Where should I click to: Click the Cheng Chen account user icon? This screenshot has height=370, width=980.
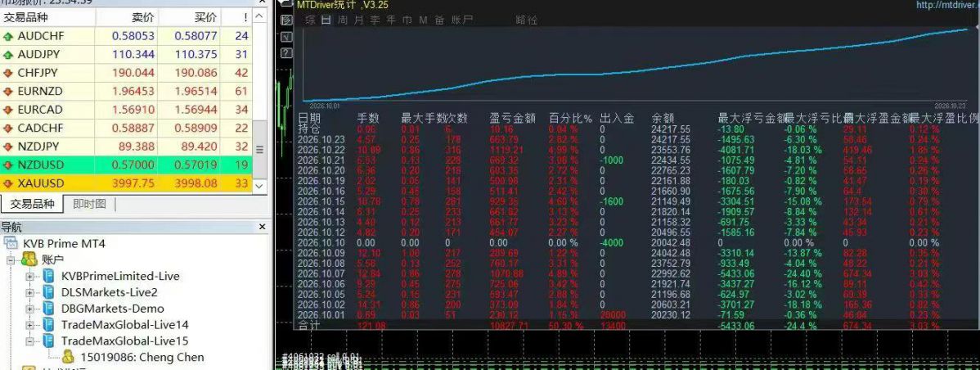click(68, 357)
